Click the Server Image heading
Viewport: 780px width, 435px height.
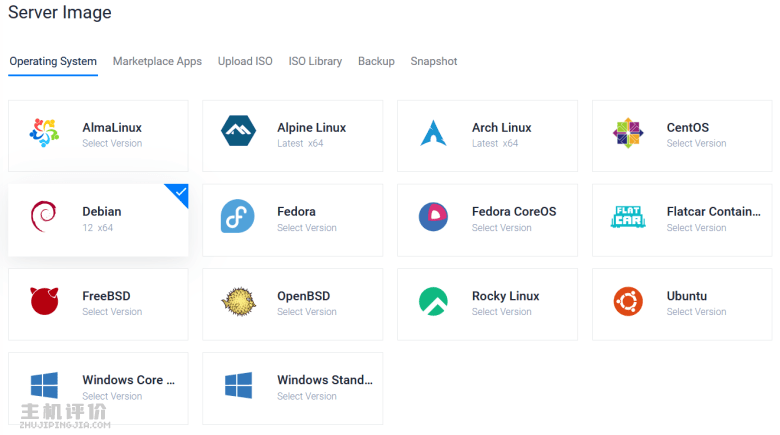pos(60,12)
